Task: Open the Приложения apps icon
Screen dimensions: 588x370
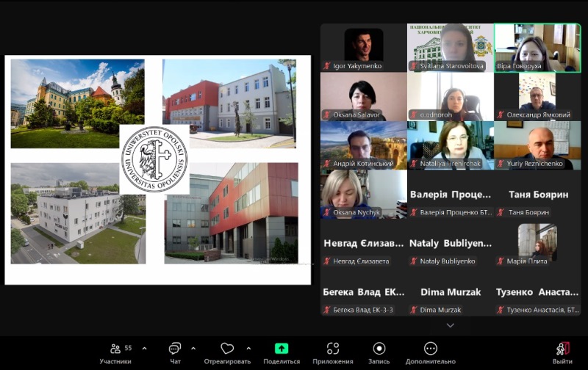Action: [x=333, y=349]
